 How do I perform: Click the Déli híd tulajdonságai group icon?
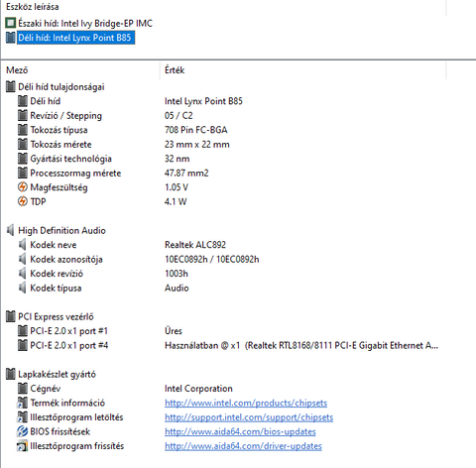(x=11, y=86)
